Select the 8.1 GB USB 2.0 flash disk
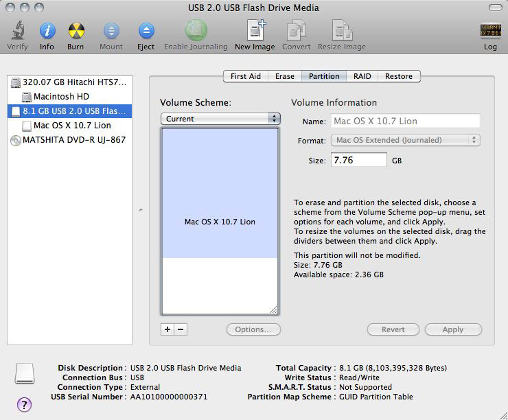Screen dimensions: 508x420 click(x=69, y=111)
